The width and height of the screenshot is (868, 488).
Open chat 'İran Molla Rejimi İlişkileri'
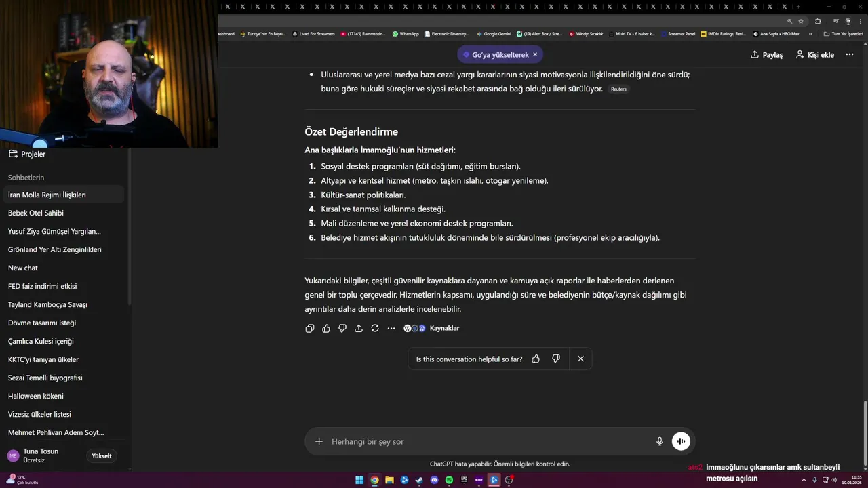pyautogui.click(x=62, y=195)
